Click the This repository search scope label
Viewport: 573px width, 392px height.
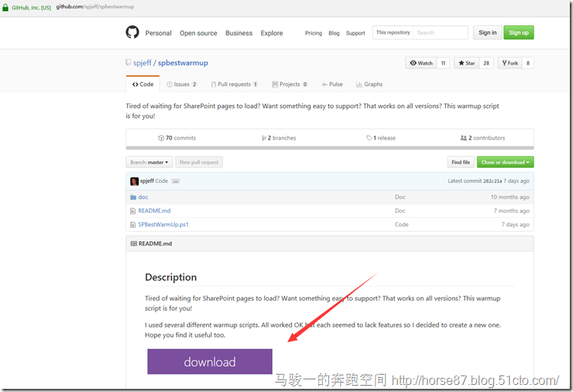tap(393, 32)
